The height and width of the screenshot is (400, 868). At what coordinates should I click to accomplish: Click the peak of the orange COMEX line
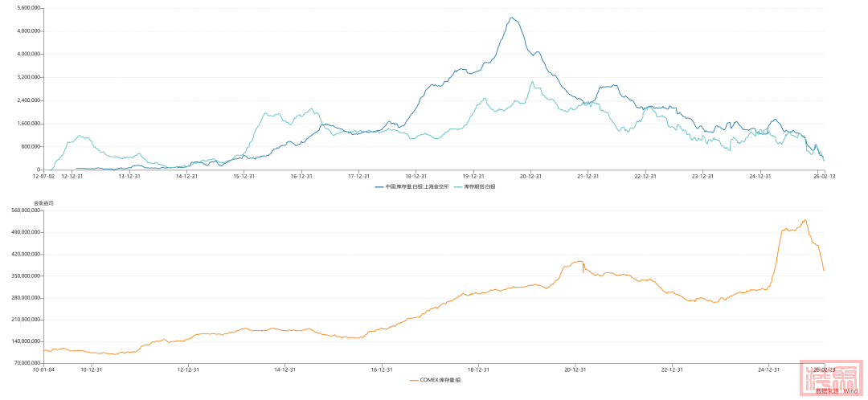point(805,220)
